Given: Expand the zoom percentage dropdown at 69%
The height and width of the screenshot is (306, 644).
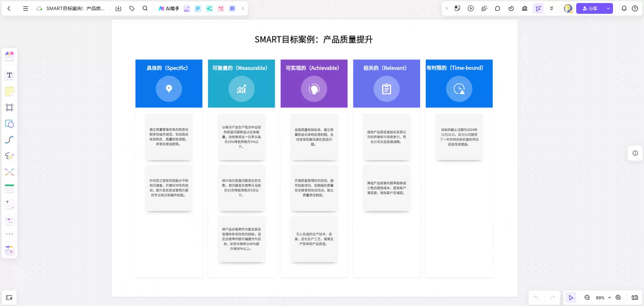Looking at the screenshot, I should pyautogui.click(x=603, y=298).
